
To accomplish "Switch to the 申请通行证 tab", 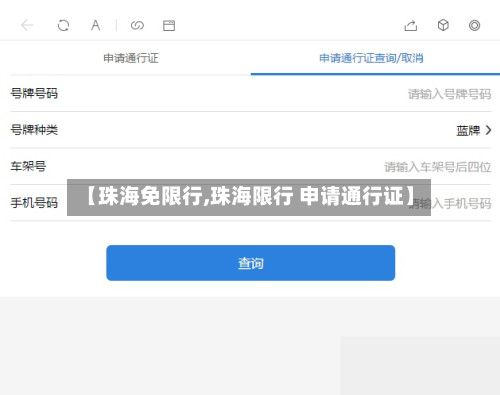I will click(131, 58).
